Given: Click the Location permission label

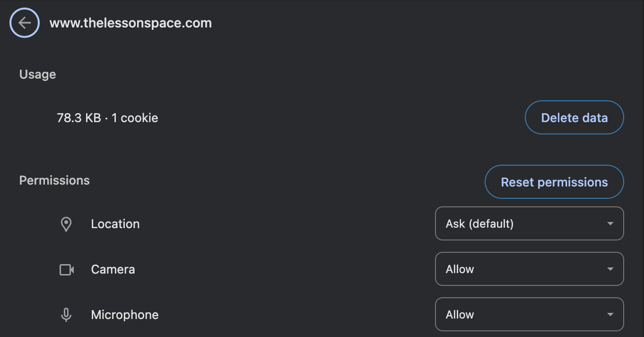Looking at the screenshot, I should pos(115,224).
